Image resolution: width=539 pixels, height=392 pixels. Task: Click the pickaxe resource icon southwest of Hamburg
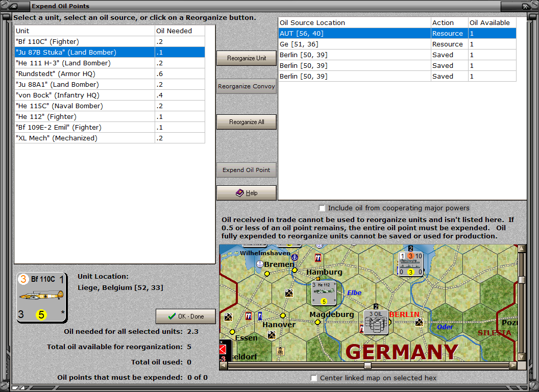coord(289,293)
